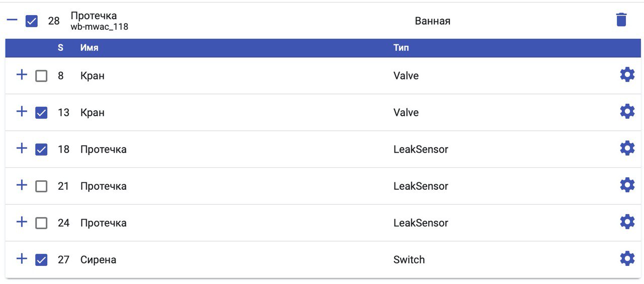This screenshot has width=644, height=284.
Task: Expand row 27 Сирена with plus
Action: [x=22, y=259]
